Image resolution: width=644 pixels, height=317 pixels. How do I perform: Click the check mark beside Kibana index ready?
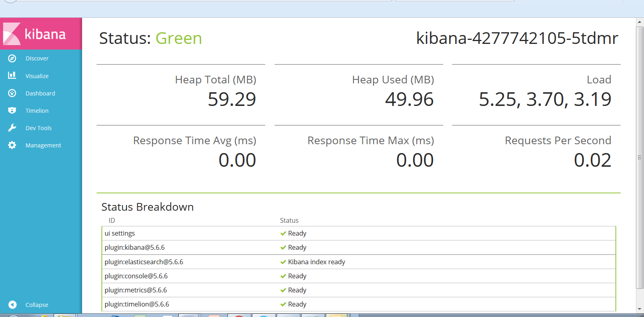(283, 262)
